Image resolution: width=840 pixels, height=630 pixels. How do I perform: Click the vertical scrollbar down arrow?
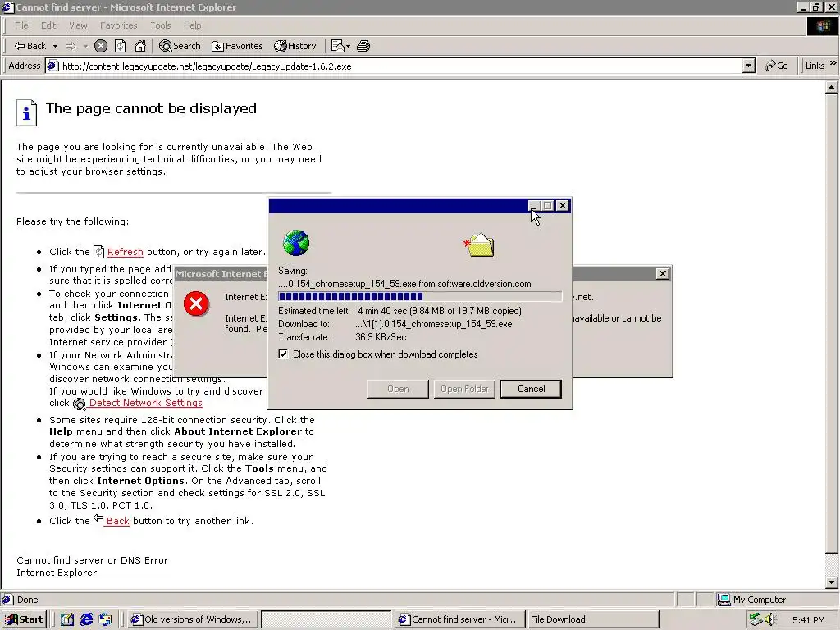[x=832, y=582]
